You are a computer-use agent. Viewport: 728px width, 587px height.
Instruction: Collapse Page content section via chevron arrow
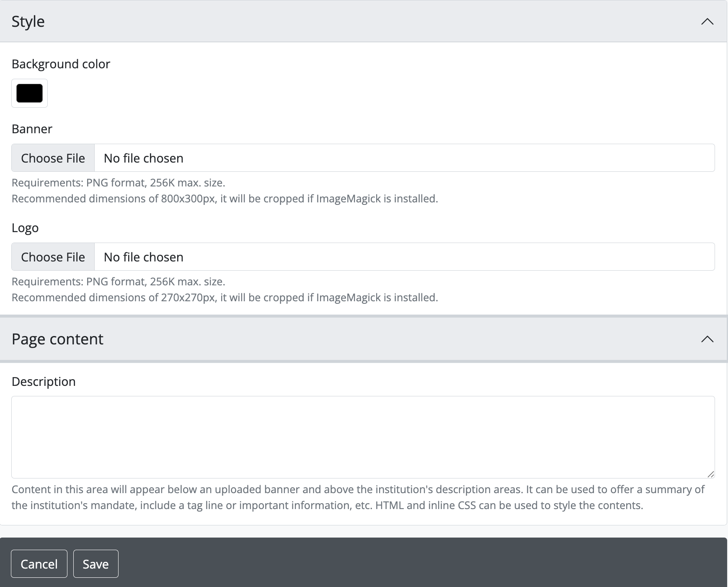707,339
